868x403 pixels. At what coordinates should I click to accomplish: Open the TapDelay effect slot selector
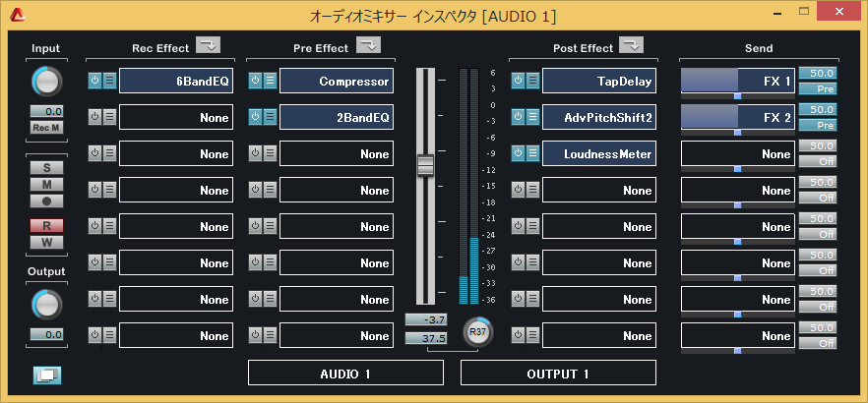coord(599,81)
